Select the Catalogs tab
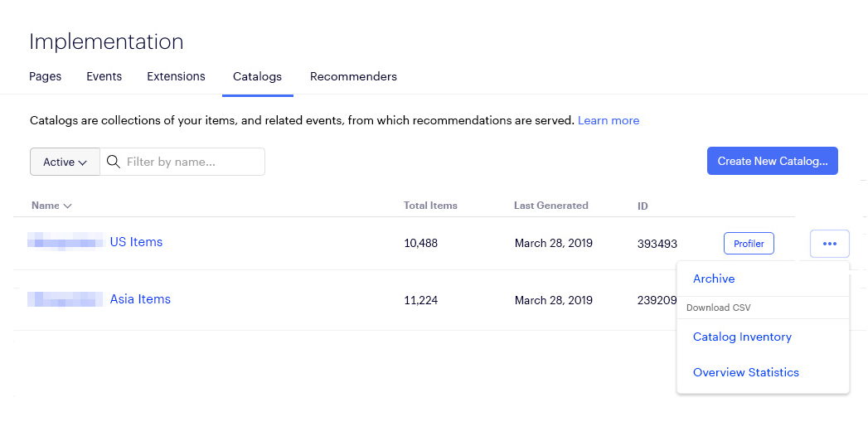This screenshot has height=441, width=868. 257,76
